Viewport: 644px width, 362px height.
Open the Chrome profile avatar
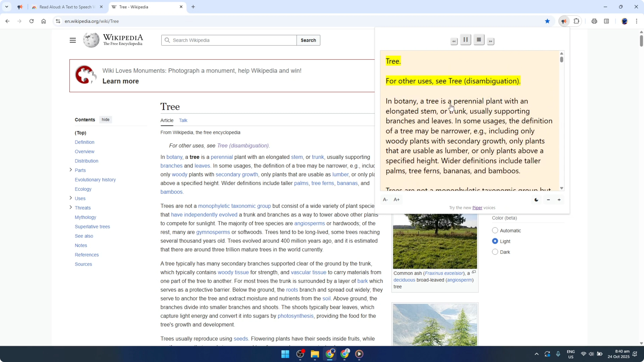[x=625, y=21]
